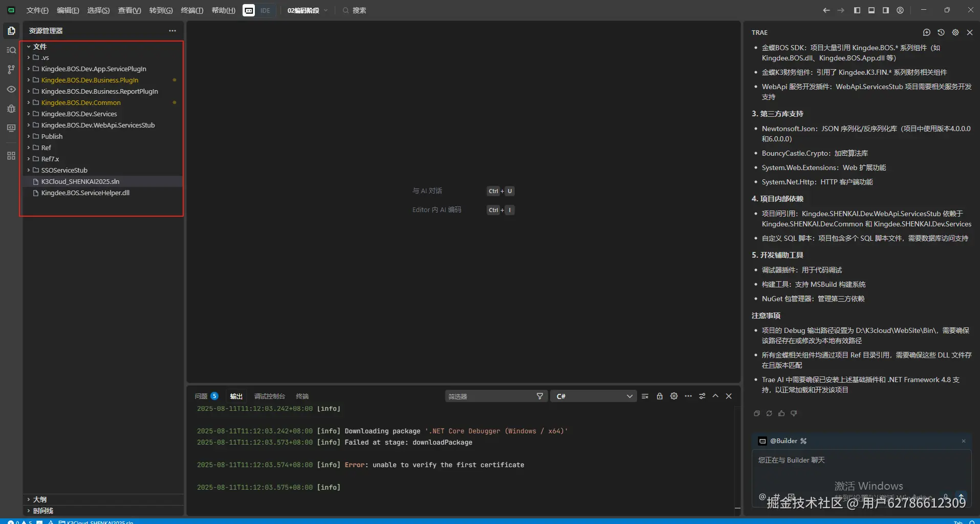Click thumbs up on the AI response
This screenshot has height=524, width=980.
coord(781,413)
